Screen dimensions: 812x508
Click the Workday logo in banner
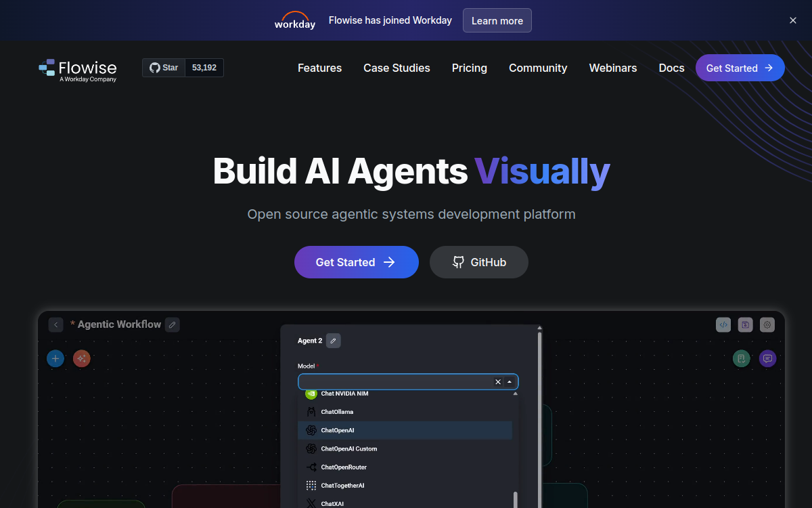(295, 20)
